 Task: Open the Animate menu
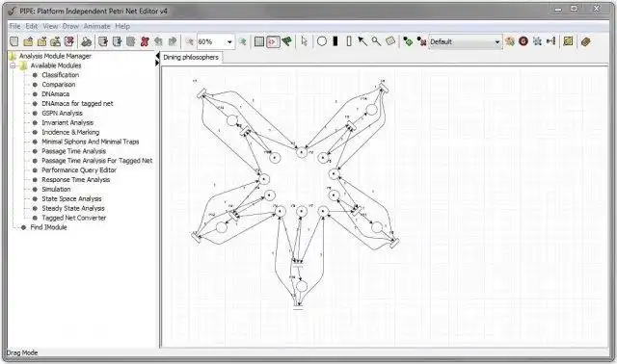96,26
